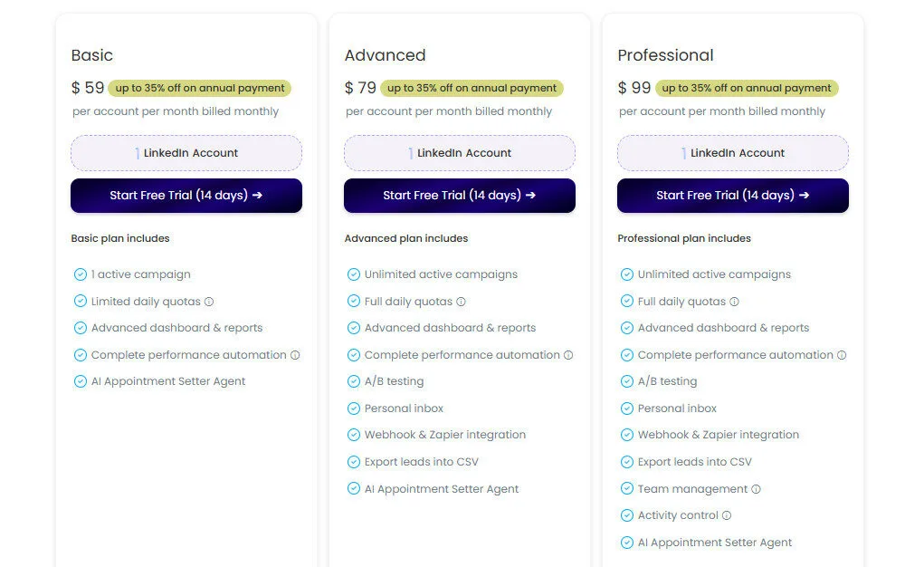Toggle the checkmark beside Export leads into CSV
Viewport: 924px width, 567px height.
353,462
